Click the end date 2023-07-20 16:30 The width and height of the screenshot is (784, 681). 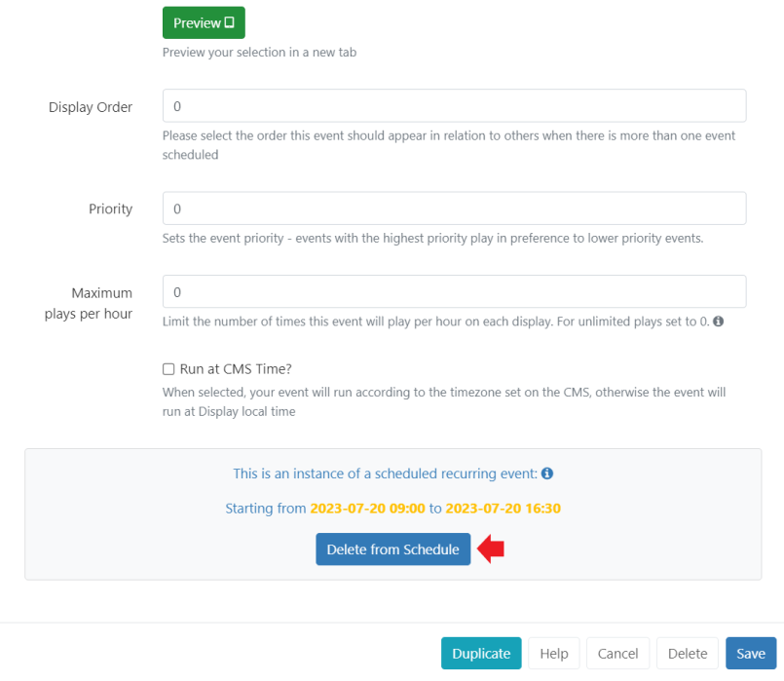(x=503, y=509)
